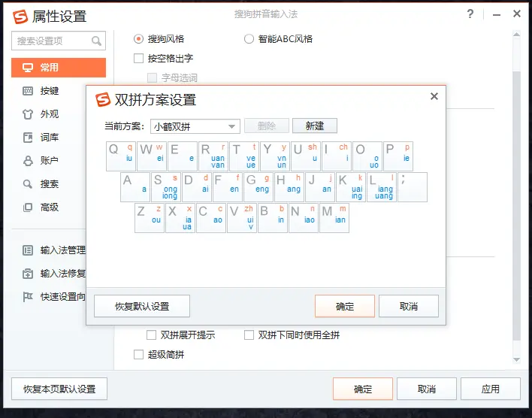Click 恢复默认设置 in the dialog
The height and width of the screenshot is (418, 532).
[x=142, y=306]
